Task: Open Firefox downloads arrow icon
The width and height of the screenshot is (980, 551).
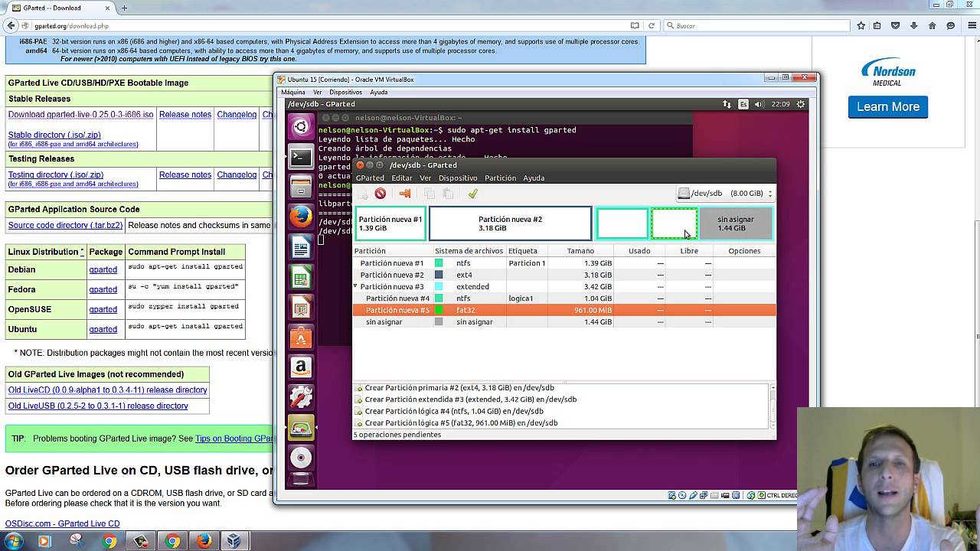Action: coord(913,25)
